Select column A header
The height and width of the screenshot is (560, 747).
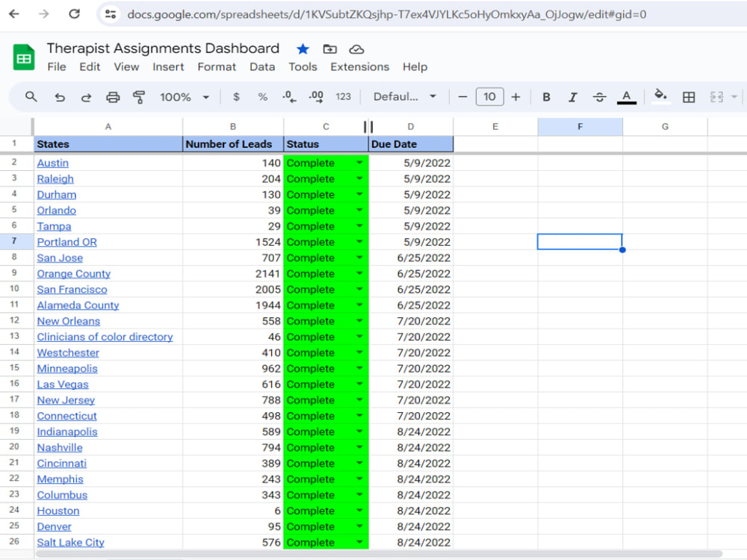click(108, 127)
